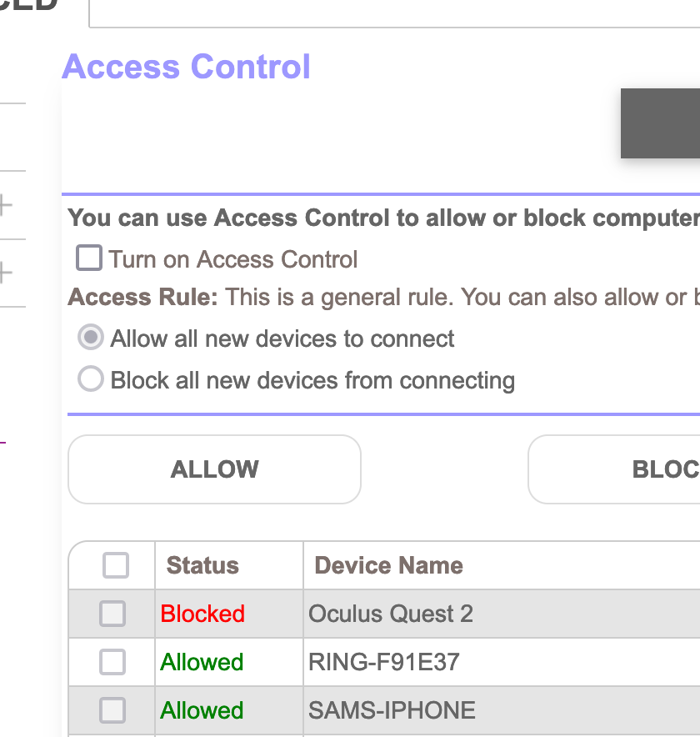700x737 pixels.
Task: Click the Status column header
Action: click(202, 565)
